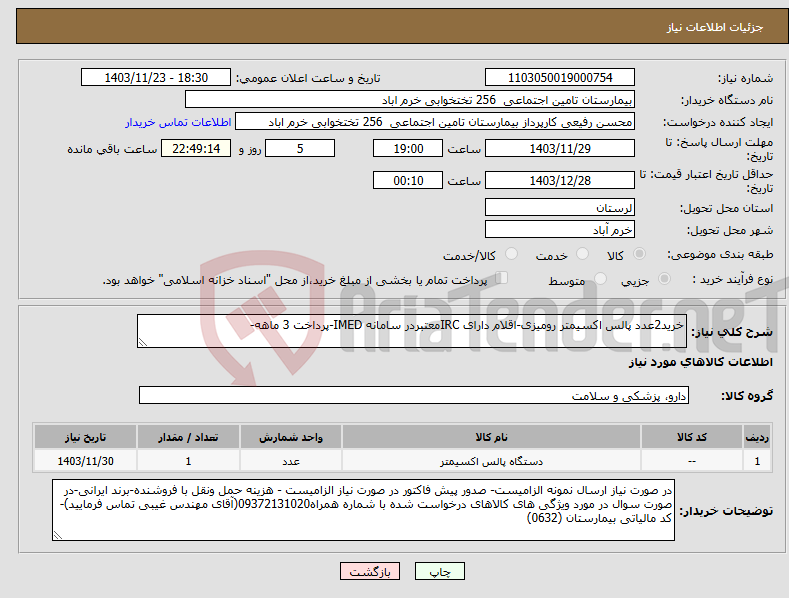Select the متوسط purchase type radio

click(x=600, y=278)
